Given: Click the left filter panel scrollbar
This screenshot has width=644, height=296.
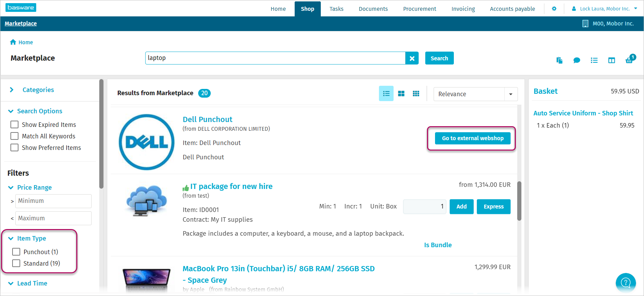Looking at the screenshot, I should click(x=101, y=134).
